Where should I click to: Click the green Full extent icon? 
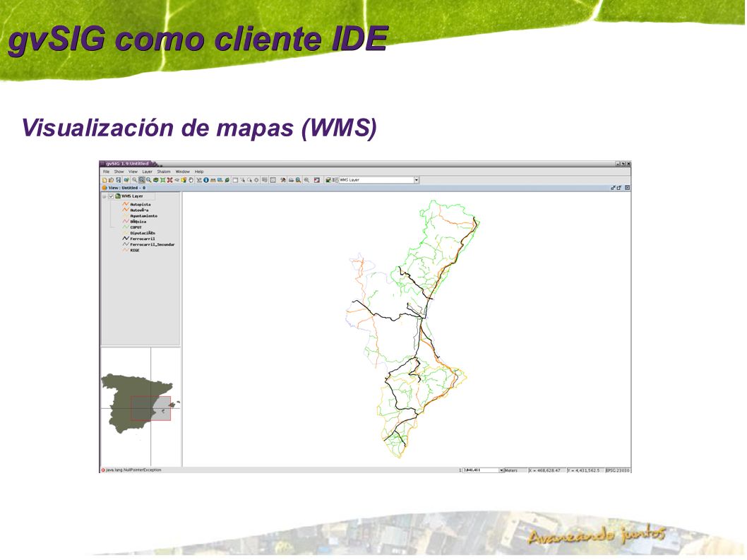(x=163, y=180)
